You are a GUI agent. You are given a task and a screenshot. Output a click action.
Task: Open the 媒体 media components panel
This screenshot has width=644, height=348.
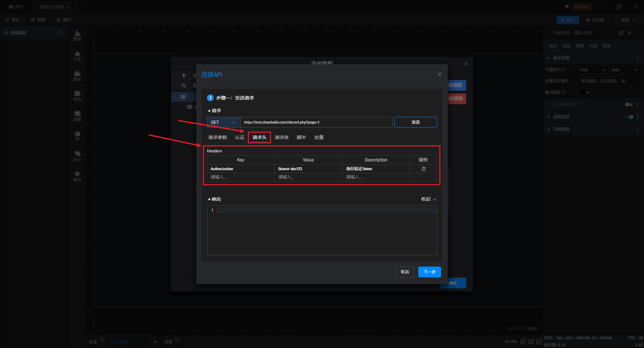77,75
